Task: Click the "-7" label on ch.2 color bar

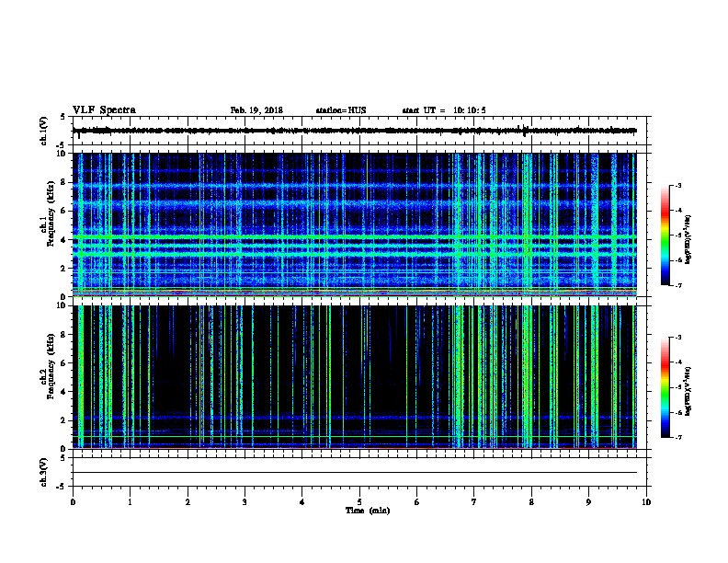Action: point(677,437)
